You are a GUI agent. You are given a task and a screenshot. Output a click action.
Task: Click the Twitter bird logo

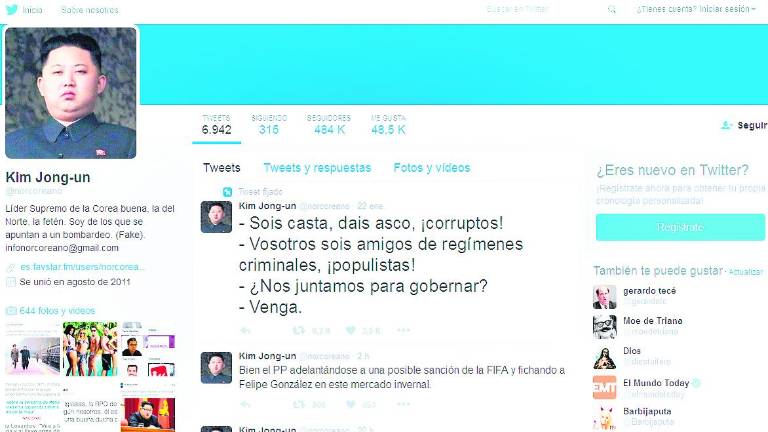pos(12,9)
